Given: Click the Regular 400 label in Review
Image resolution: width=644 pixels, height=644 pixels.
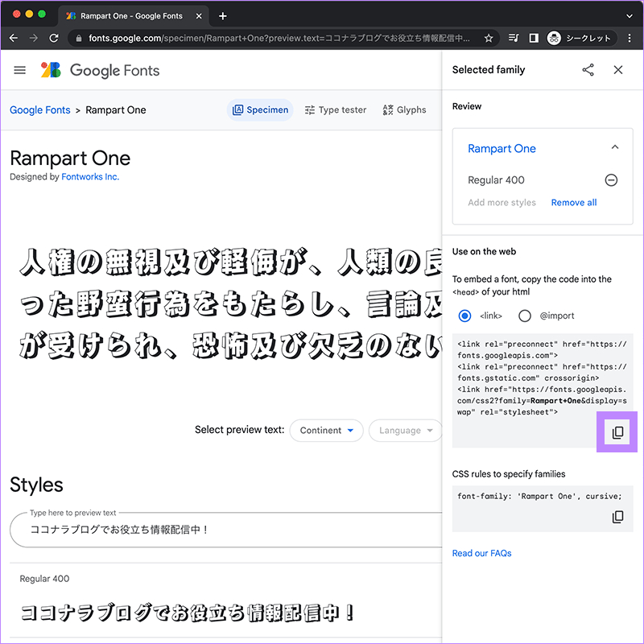Looking at the screenshot, I should [x=496, y=180].
